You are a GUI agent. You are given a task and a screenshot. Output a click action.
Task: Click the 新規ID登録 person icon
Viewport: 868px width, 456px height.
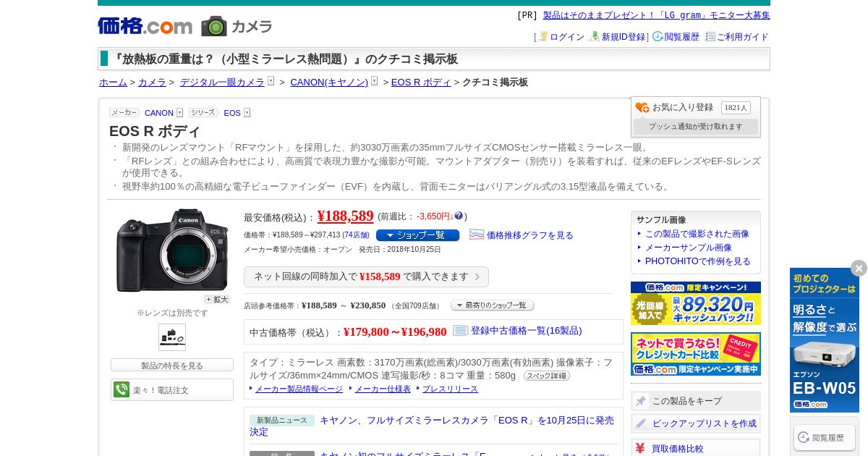point(595,36)
